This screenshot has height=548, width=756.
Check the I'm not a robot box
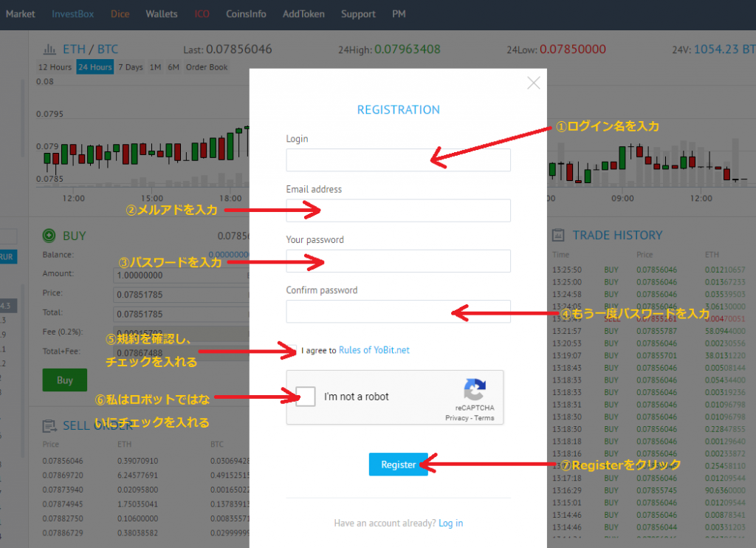click(x=306, y=397)
